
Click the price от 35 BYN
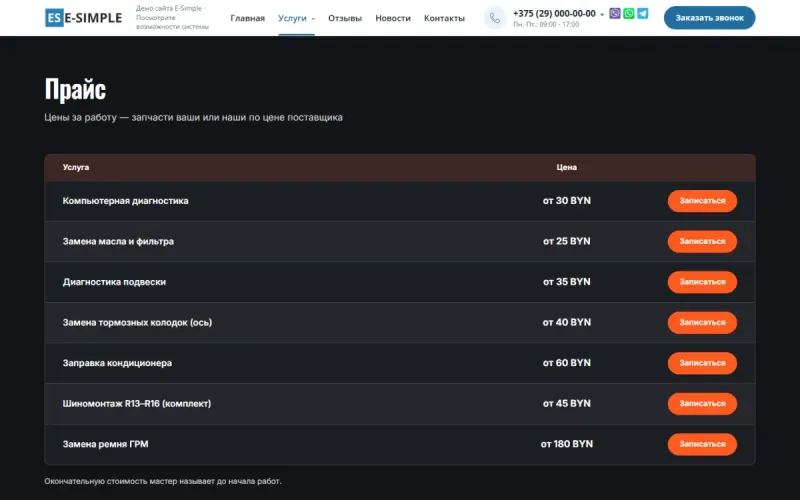566,282
